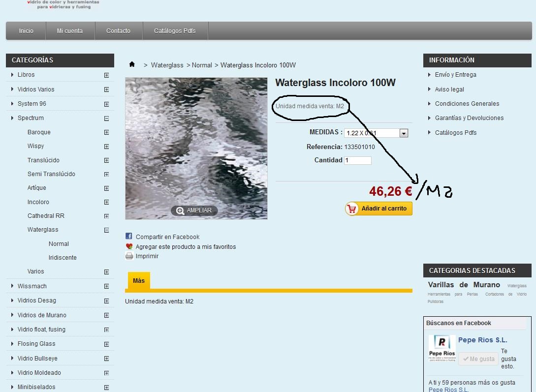
Task: Go to Inicio in the navigation bar
Action: (x=26, y=30)
